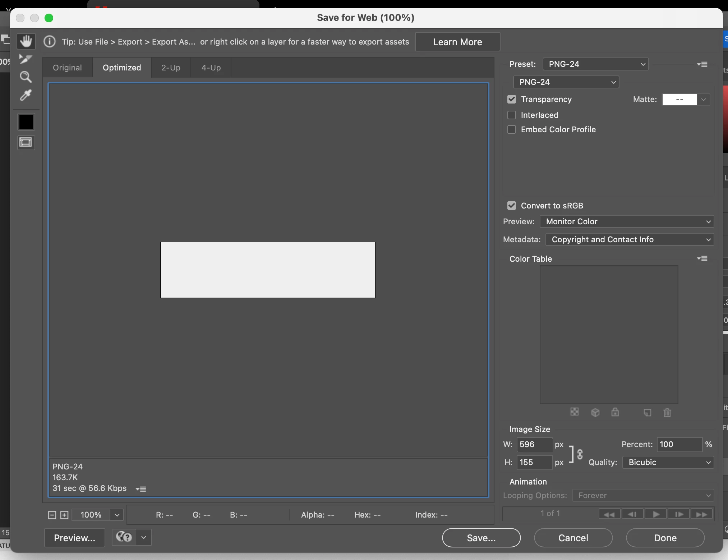Screen dimensions: 728x560
Task: Open the Metadata dropdown
Action: (629, 239)
